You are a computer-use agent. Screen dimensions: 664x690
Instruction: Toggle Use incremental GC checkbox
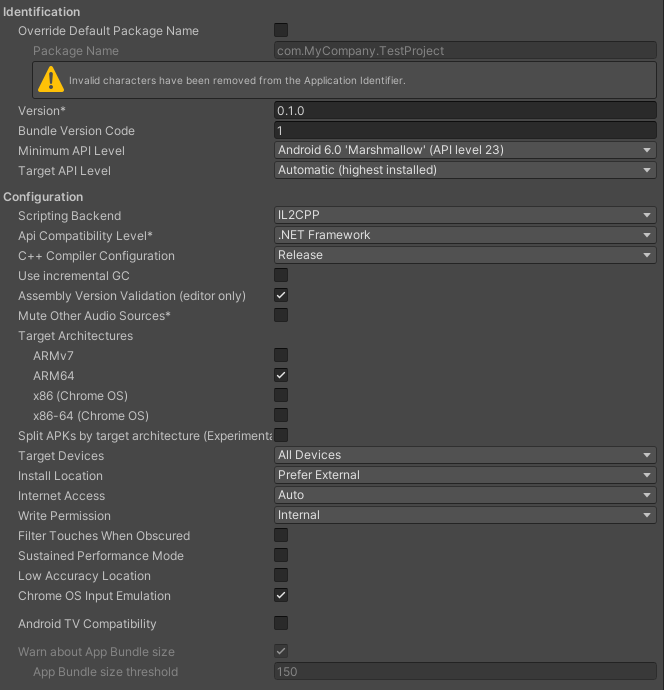tap(281, 275)
